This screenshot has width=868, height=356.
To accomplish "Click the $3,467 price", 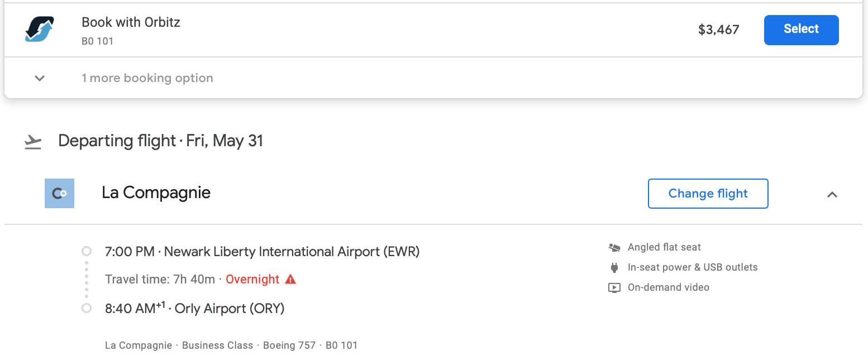I will (x=718, y=30).
